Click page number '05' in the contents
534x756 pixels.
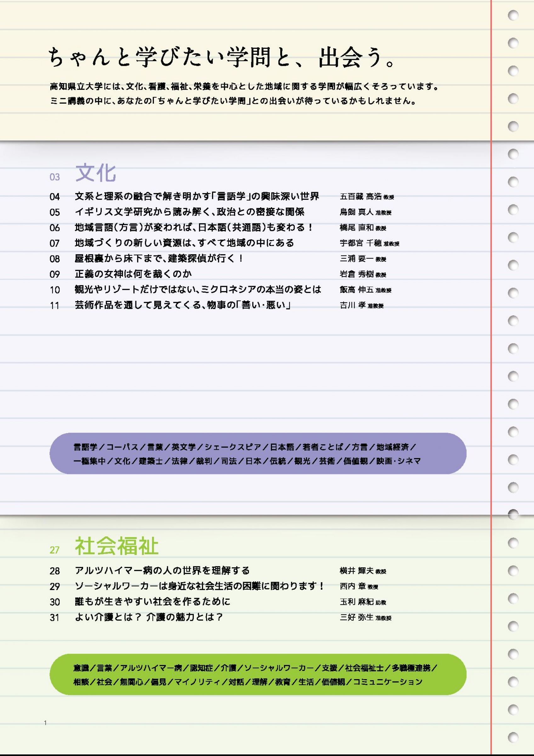pyautogui.click(x=54, y=212)
